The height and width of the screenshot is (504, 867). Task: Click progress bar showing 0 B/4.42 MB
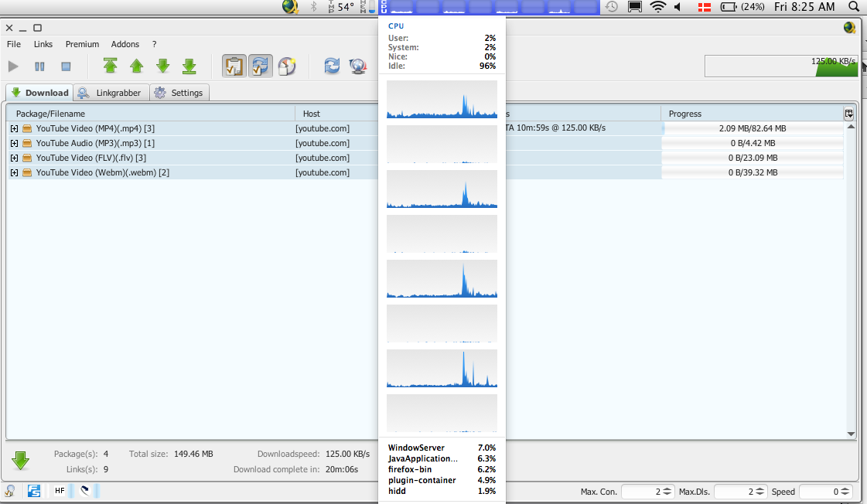[753, 143]
